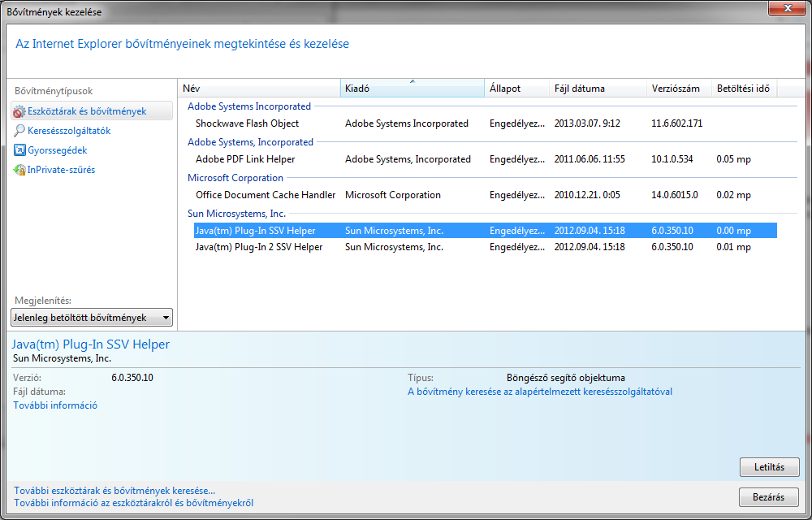812x520 pixels.
Task: Collapse the Adobe Systems Incorporated group
Action: (249, 106)
